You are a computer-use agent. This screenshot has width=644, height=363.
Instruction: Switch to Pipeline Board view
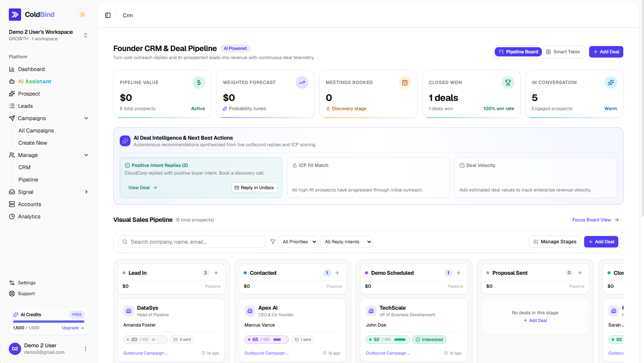click(x=518, y=52)
